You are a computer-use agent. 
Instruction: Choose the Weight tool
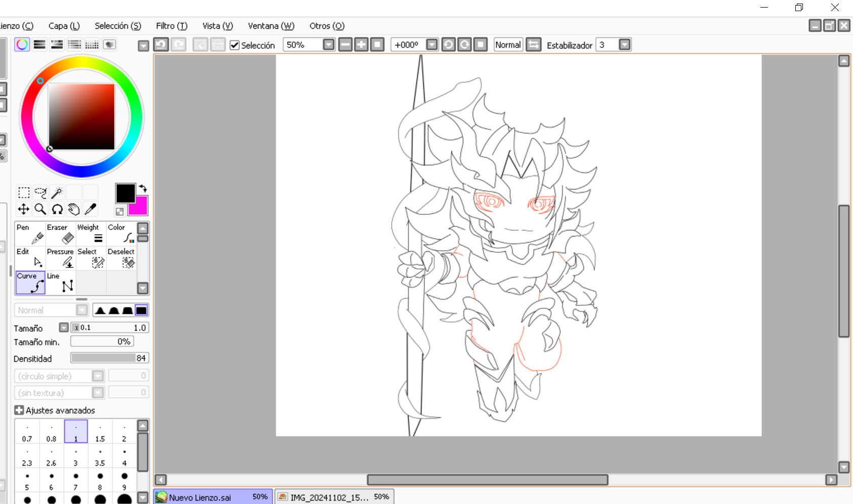[x=91, y=234]
